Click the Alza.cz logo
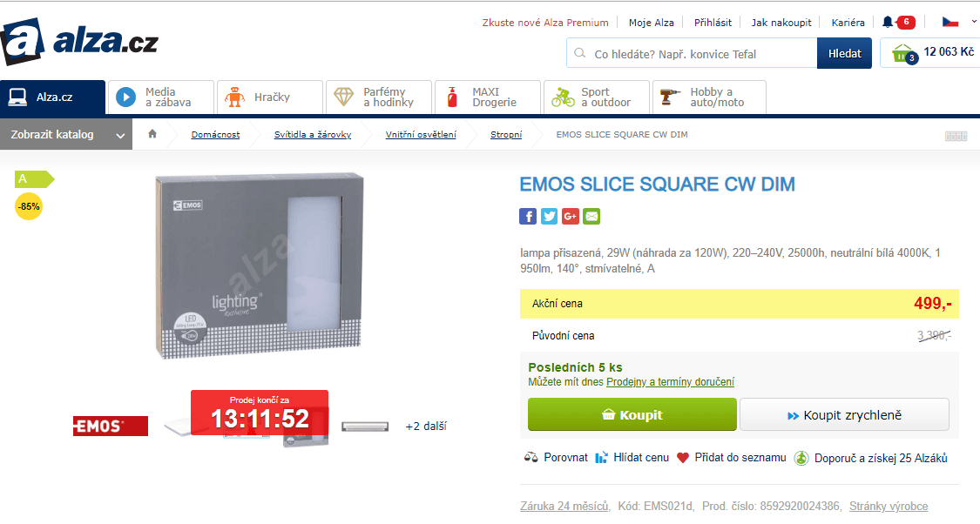 [79, 40]
